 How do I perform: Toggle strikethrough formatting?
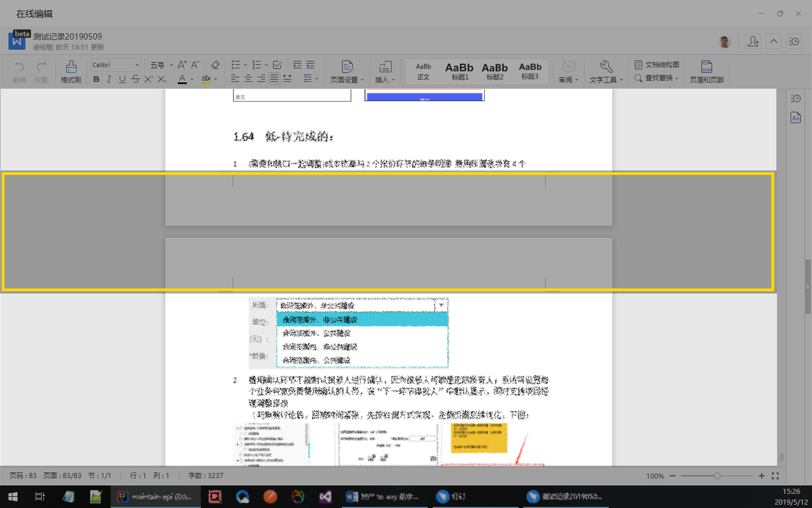coord(135,79)
